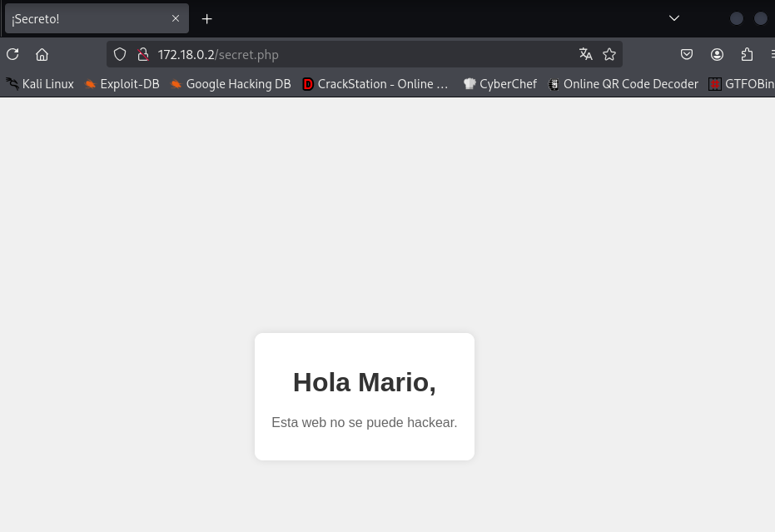Click the address bar URL field
This screenshot has height=532, width=775.
tap(358, 55)
